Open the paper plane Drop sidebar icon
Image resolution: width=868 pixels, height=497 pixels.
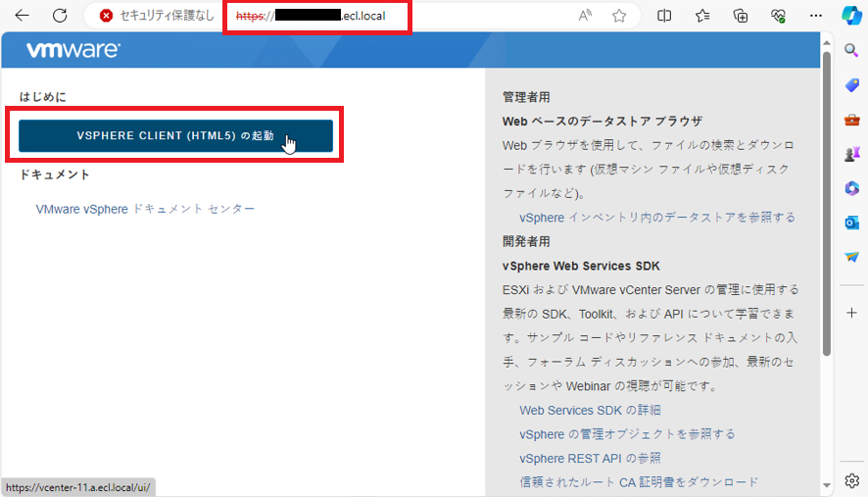851,257
